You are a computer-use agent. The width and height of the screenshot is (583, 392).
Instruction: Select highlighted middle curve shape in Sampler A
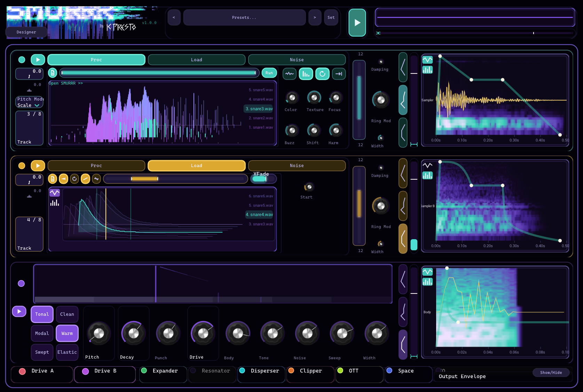pos(403,100)
